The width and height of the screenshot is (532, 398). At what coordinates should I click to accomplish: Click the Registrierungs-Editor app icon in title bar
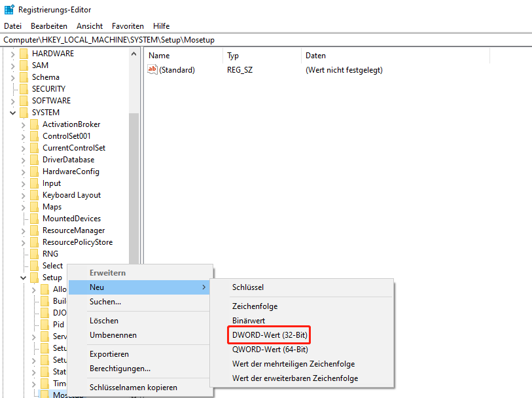(9, 10)
